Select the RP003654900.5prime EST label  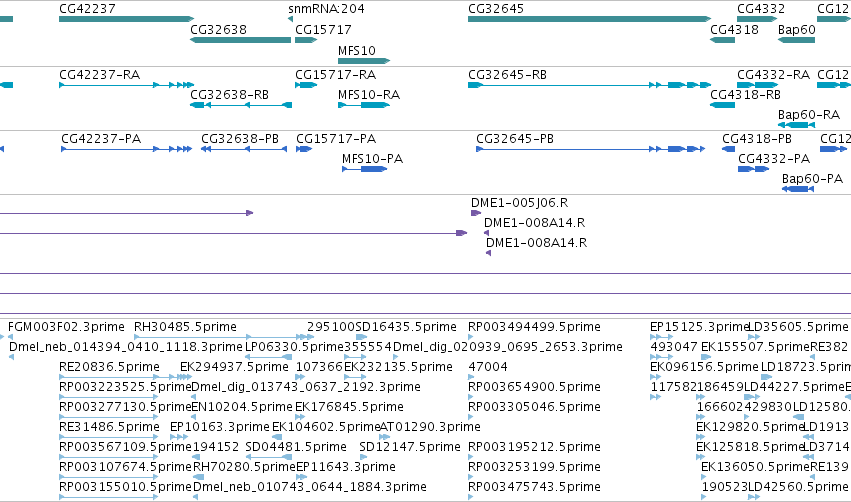(x=535, y=386)
